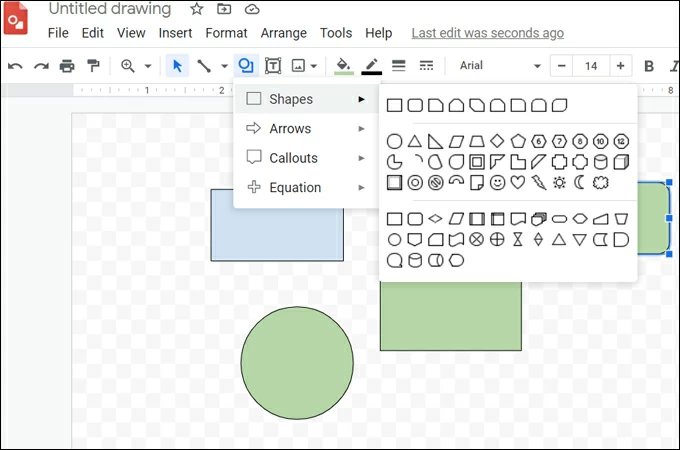Open the View menu
The height and width of the screenshot is (450, 680).
coord(131,33)
